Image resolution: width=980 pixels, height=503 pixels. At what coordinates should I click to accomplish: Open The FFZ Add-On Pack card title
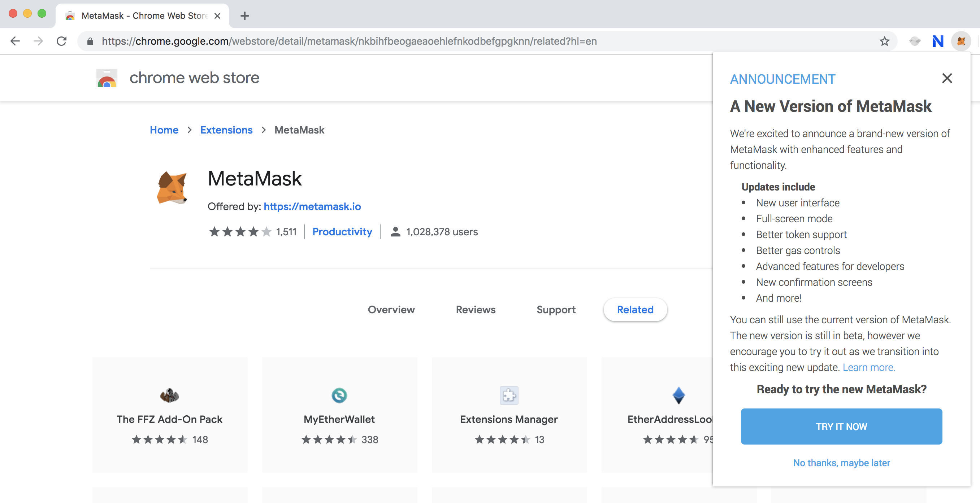170,419
